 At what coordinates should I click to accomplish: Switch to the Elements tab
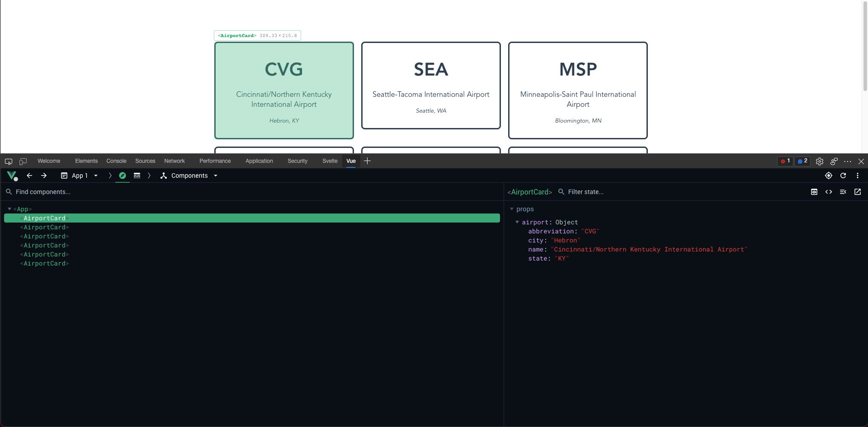coord(86,161)
